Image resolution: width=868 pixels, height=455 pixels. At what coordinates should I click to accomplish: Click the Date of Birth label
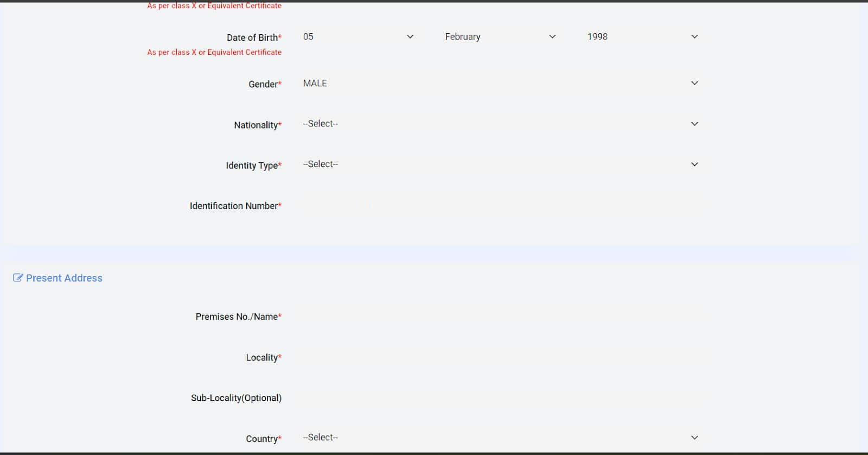254,37
